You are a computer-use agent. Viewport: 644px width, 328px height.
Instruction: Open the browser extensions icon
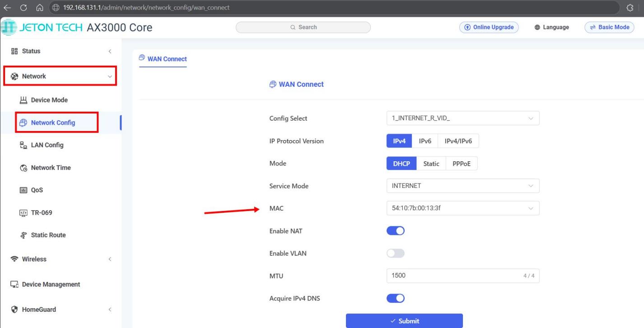pos(630,7)
